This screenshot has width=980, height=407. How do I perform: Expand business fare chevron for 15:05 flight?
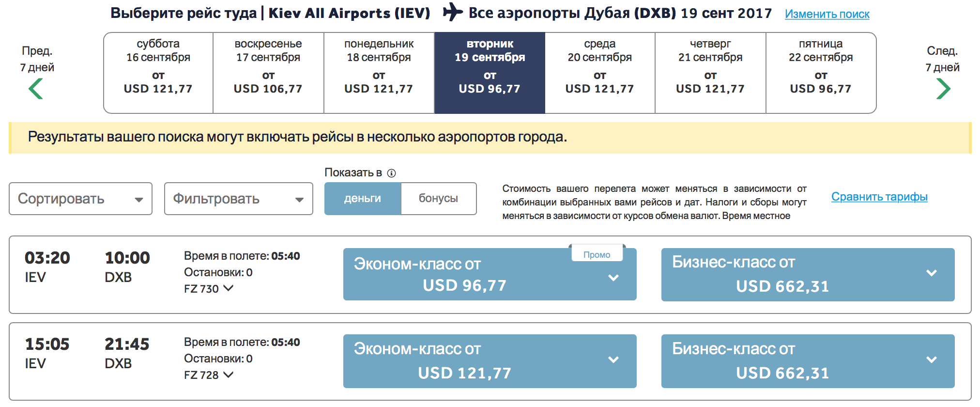pyautogui.click(x=931, y=360)
